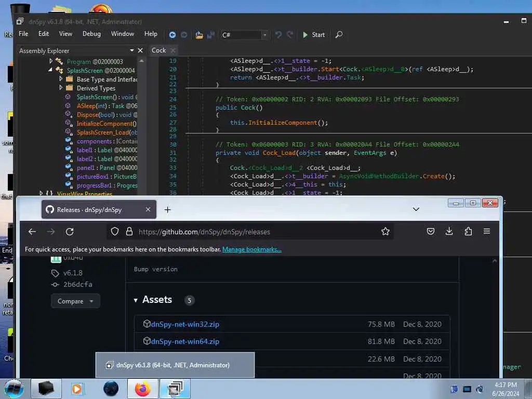Close the Releases dnSpy Firefox tab
This screenshot has height=399, width=532.
pos(148,210)
